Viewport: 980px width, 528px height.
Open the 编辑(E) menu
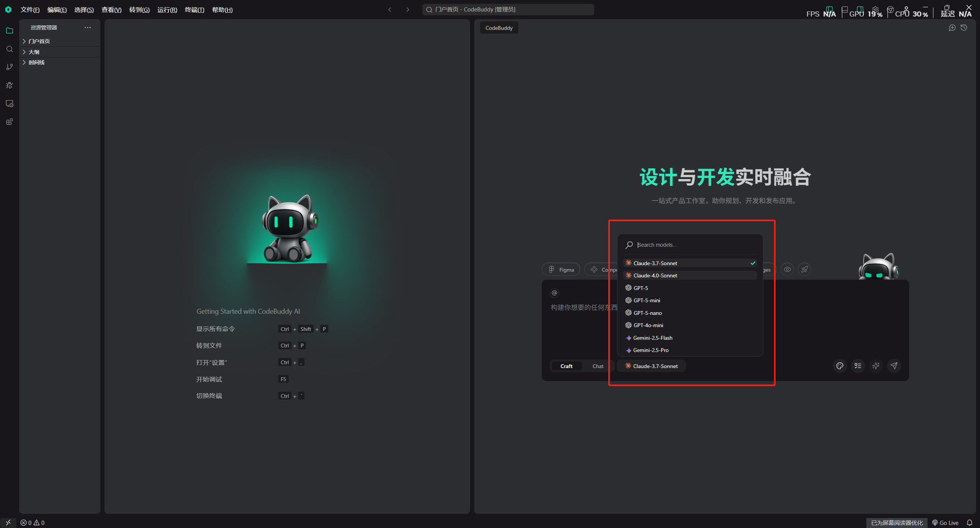(x=57, y=10)
